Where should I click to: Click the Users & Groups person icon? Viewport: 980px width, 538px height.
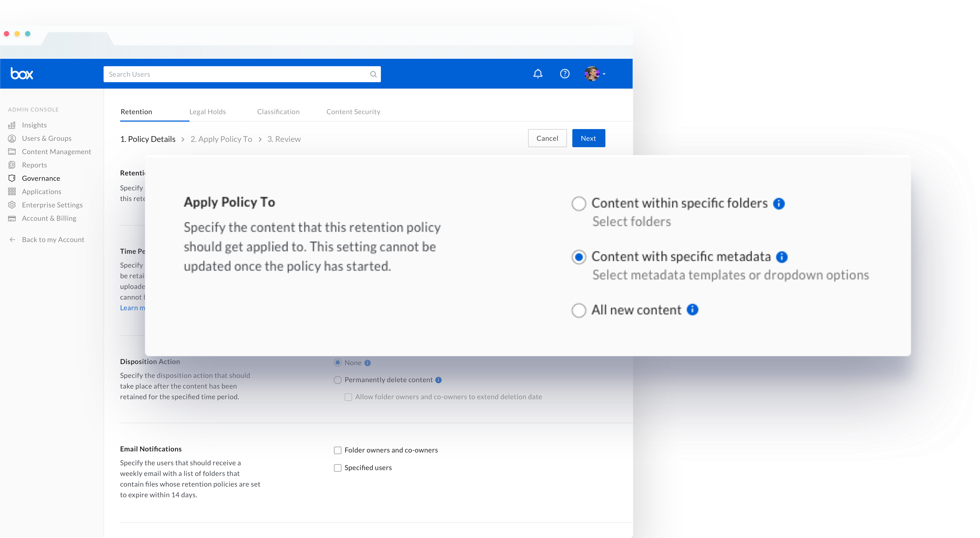pos(12,138)
